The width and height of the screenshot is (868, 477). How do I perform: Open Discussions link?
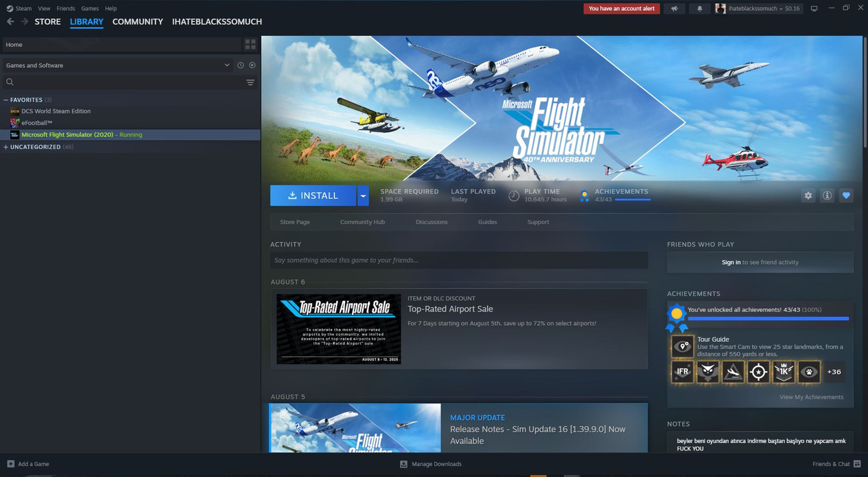coord(432,222)
